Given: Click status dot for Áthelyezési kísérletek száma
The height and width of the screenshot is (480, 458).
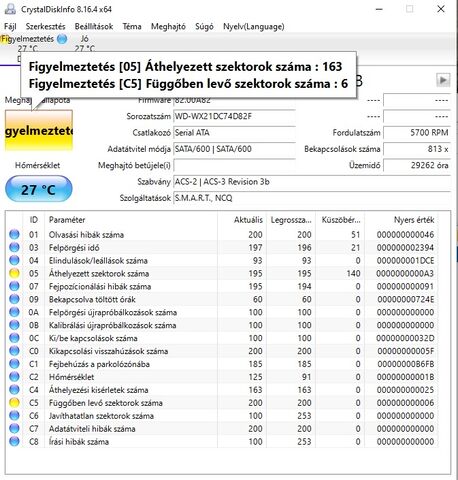Looking at the screenshot, I should (14, 390).
